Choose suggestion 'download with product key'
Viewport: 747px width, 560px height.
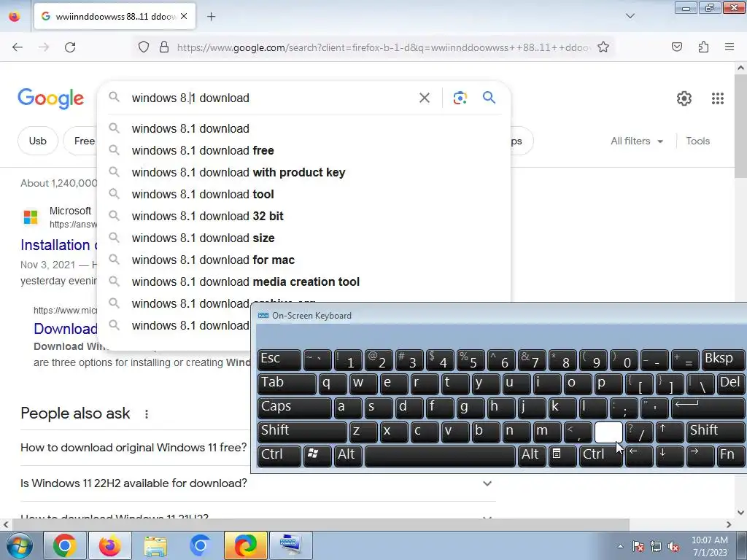(x=304, y=172)
